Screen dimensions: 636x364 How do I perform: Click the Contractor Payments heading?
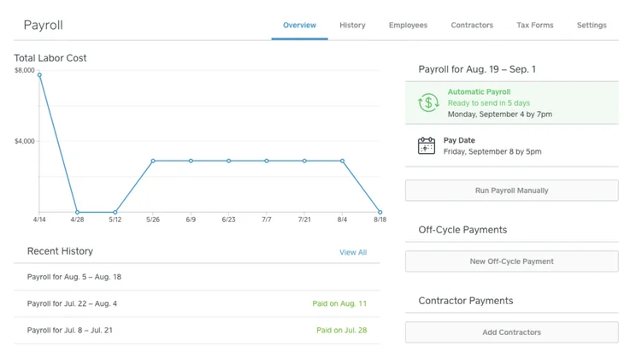(466, 301)
